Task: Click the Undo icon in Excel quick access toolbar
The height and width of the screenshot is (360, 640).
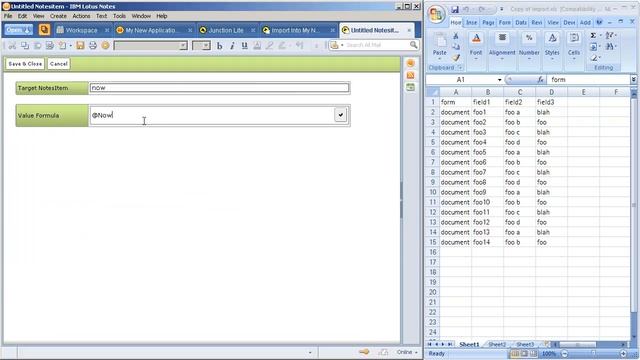Action: coord(467,9)
